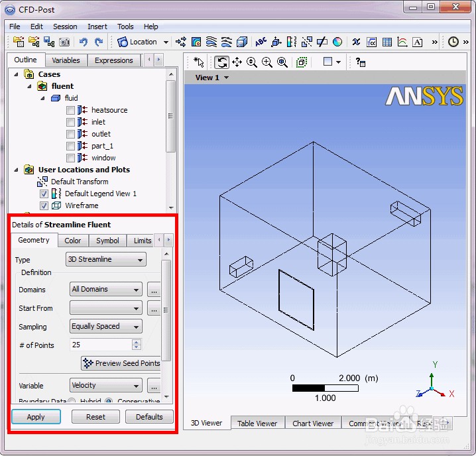476x456 pixels.
Task: Open the Variable Velocity dropdown
Action: click(x=105, y=385)
